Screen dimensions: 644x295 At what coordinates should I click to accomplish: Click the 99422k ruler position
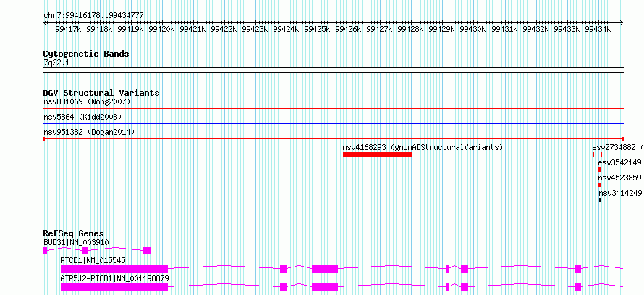224,29
